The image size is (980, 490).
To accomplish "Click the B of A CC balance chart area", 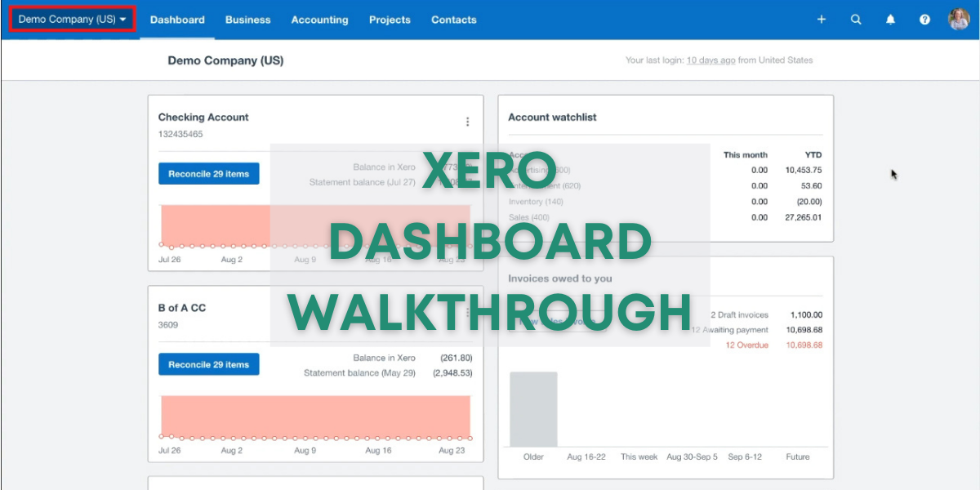I will 315,416.
